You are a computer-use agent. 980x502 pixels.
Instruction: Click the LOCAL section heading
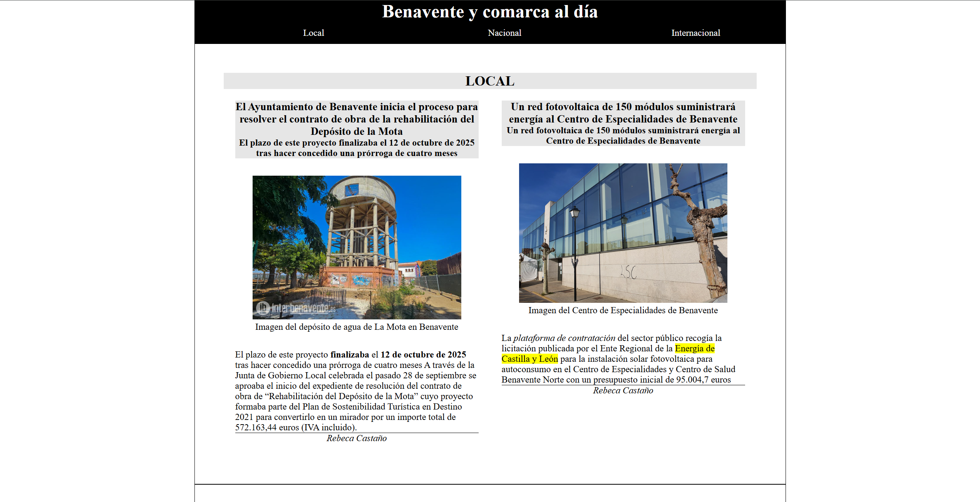(x=490, y=81)
